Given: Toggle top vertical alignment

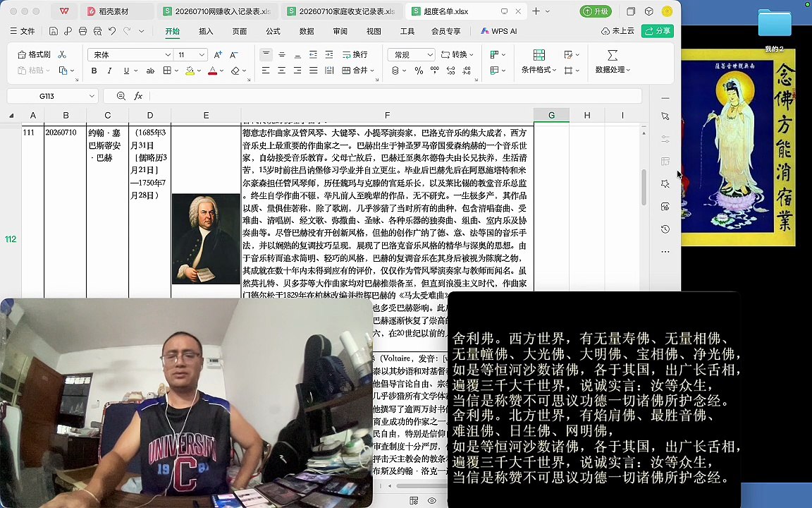Looking at the screenshot, I should point(266,54).
